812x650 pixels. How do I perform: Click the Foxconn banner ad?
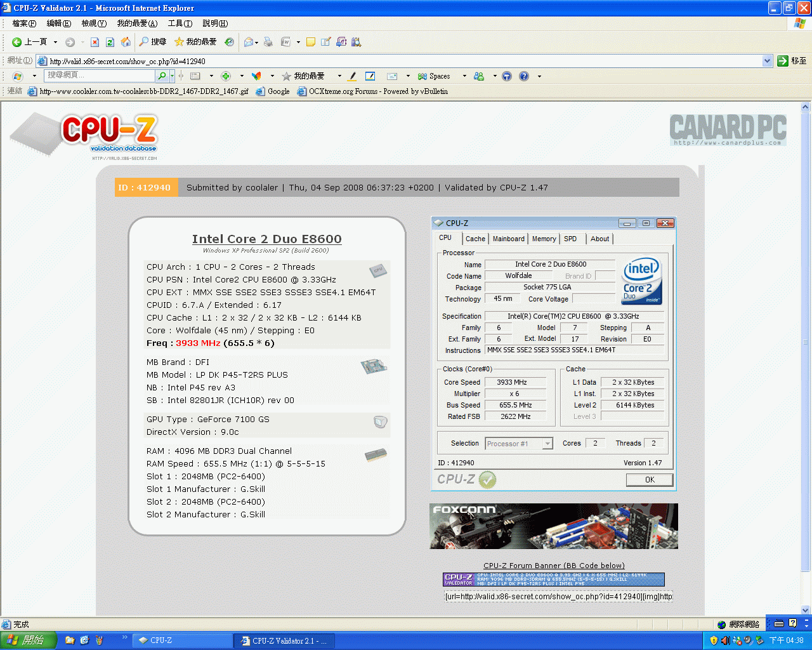click(554, 526)
